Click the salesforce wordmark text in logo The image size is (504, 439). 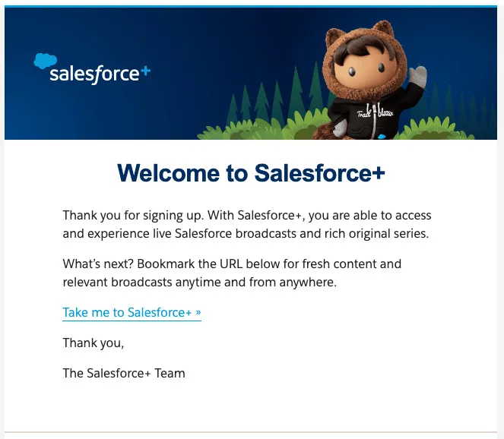[x=94, y=74]
